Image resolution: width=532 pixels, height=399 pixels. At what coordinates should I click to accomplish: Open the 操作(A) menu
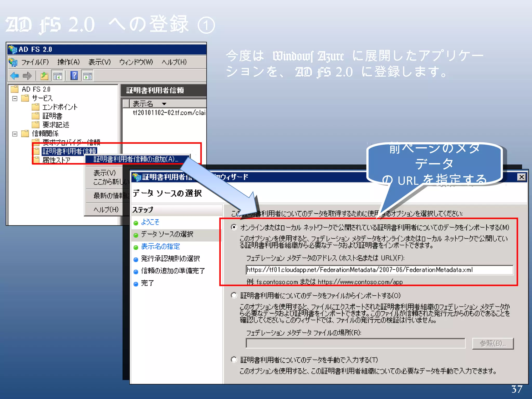click(69, 62)
